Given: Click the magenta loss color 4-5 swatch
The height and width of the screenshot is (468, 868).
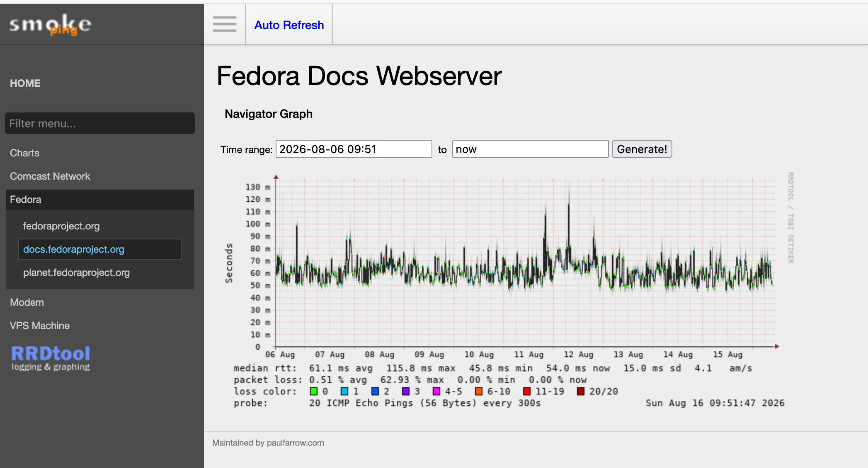Looking at the screenshot, I should pyautogui.click(x=436, y=391).
